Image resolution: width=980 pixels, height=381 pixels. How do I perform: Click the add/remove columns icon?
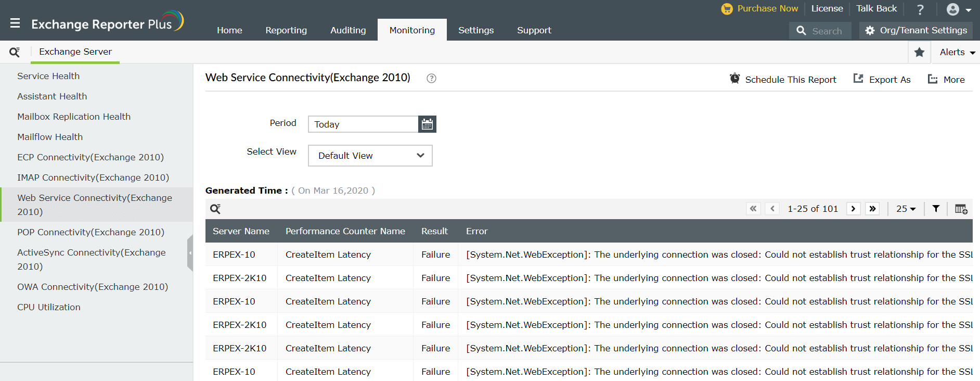(961, 209)
